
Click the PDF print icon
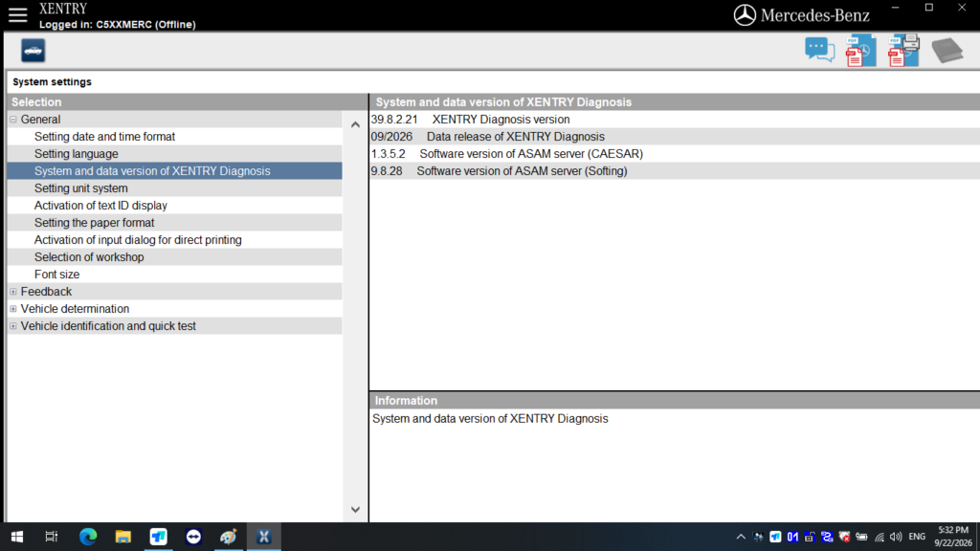click(x=903, y=51)
